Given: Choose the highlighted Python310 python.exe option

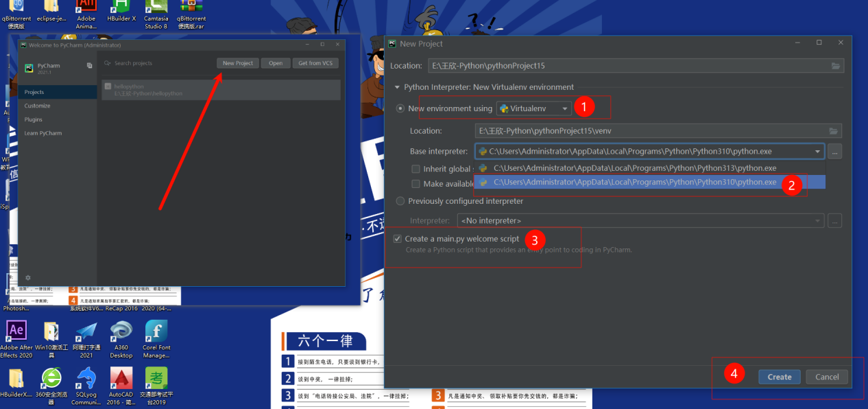Looking at the screenshot, I should click(x=650, y=182).
